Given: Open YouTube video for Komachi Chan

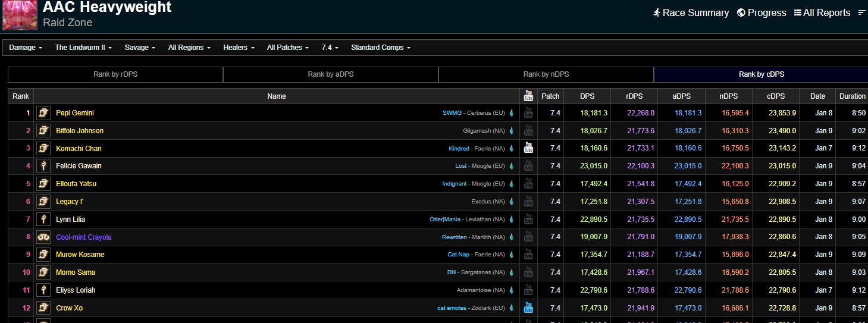Looking at the screenshot, I should coord(528,148).
